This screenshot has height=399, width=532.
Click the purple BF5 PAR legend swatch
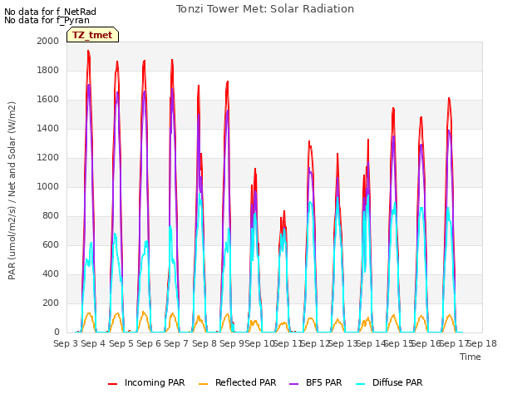click(x=293, y=384)
